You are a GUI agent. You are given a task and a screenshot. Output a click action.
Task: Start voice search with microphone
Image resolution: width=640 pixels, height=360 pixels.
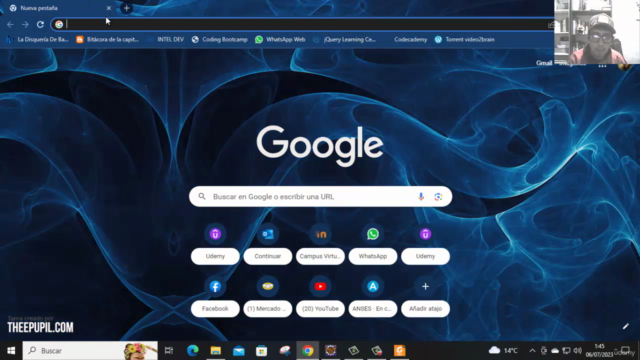(x=421, y=197)
